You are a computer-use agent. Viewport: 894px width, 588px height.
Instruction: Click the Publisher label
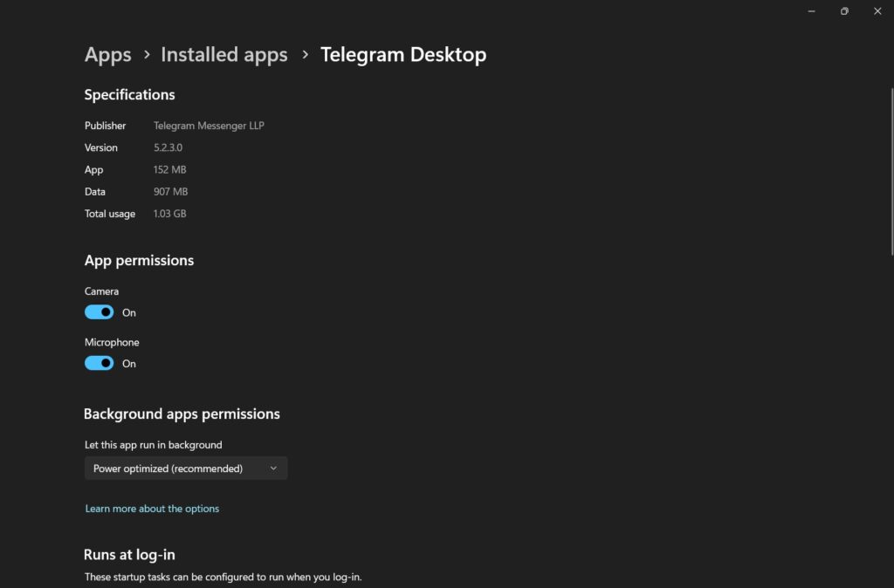click(105, 126)
